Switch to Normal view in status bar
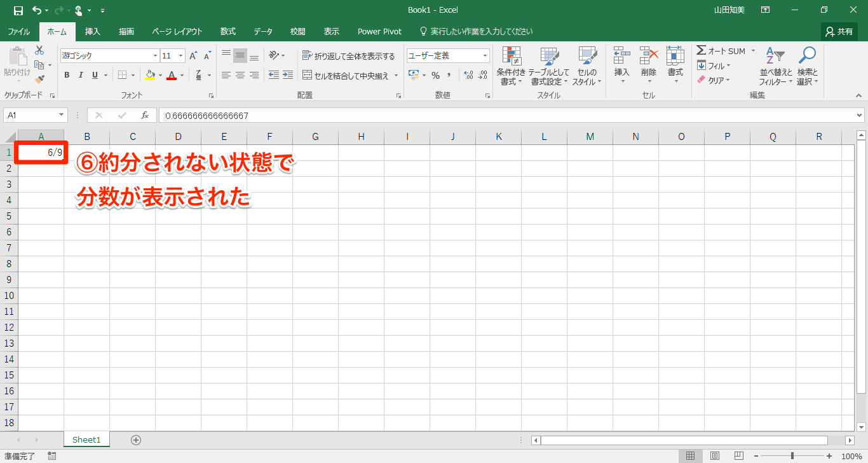 pos(690,456)
